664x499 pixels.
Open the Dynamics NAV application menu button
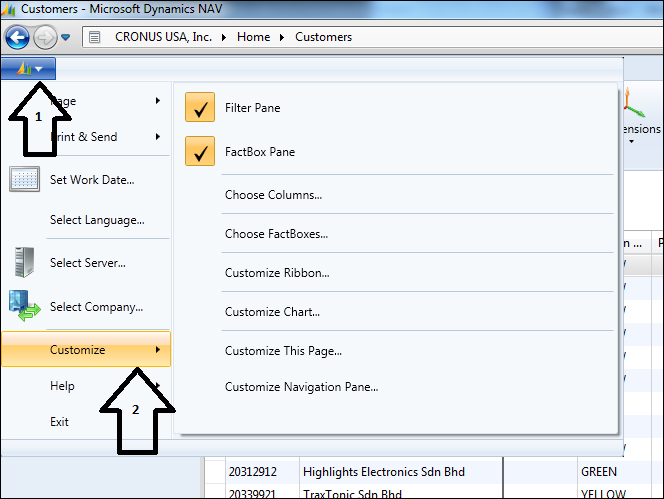tap(28, 69)
